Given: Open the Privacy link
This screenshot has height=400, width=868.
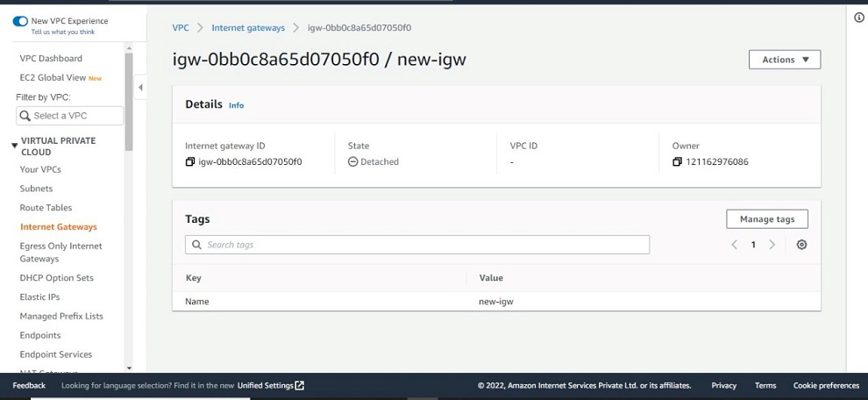Looking at the screenshot, I should coord(724,386).
